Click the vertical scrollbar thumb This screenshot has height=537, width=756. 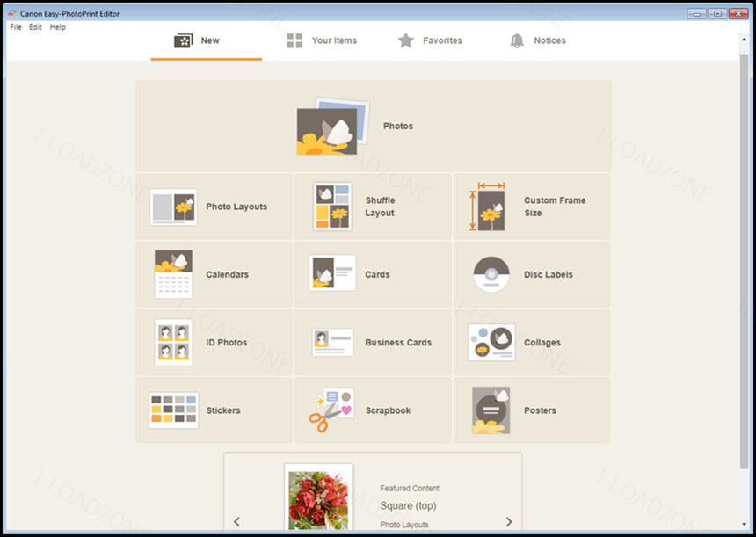(x=745, y=260)
